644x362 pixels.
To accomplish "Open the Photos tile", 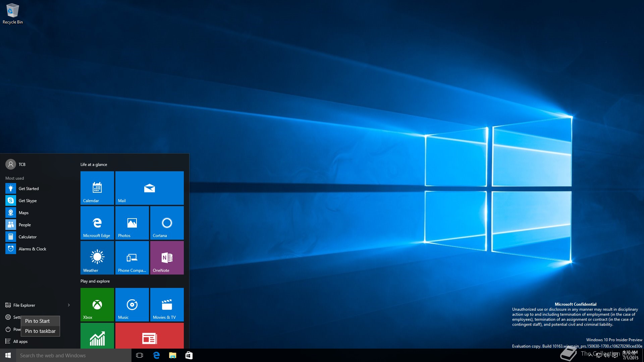I will pyautogui.click(x=132, y=223).
